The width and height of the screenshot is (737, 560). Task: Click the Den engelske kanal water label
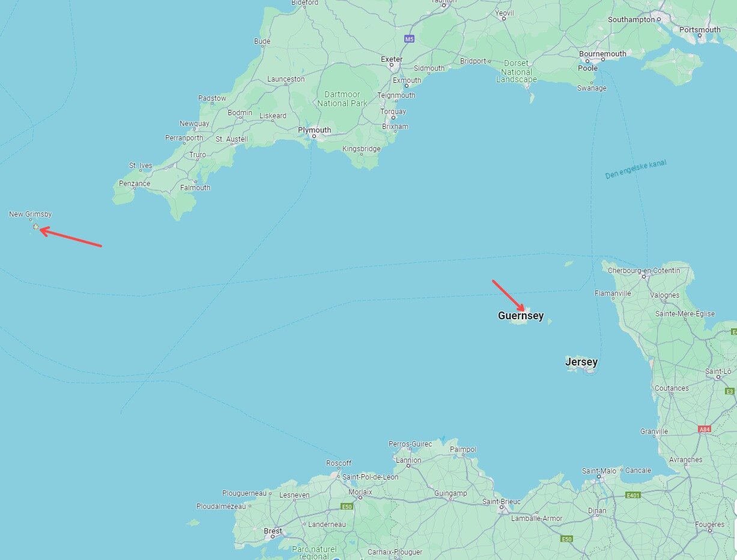pyautogui.click(x=635, y=169)
